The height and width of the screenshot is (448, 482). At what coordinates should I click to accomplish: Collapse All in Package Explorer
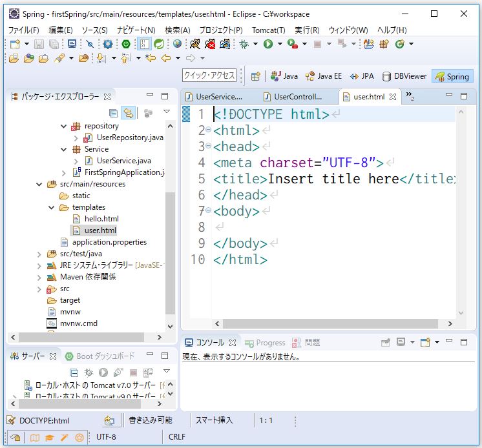click(x=114, y=114)
